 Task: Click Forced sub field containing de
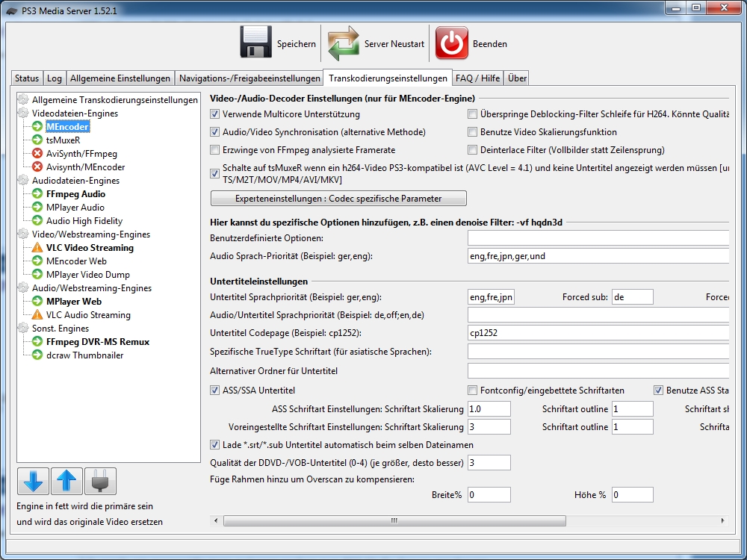point(632,297)
